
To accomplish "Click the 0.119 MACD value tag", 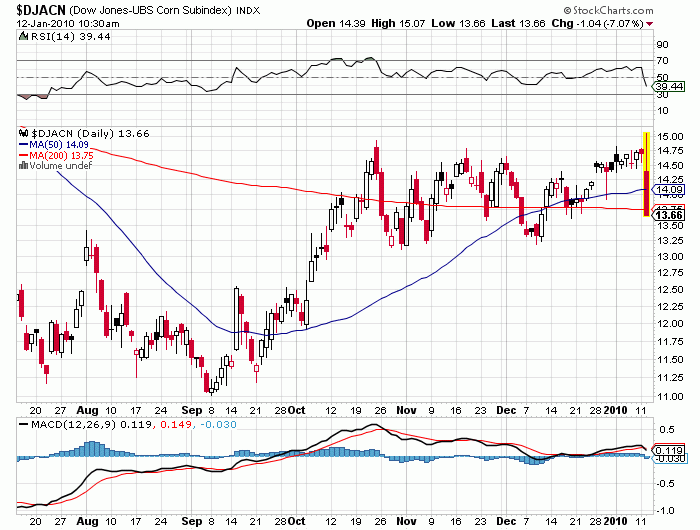I will coord(667,450).
